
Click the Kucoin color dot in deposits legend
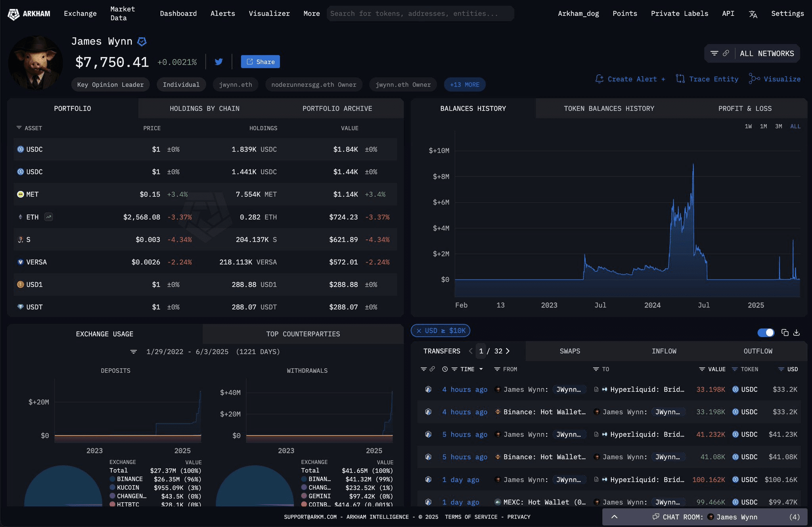coord(113,487)
